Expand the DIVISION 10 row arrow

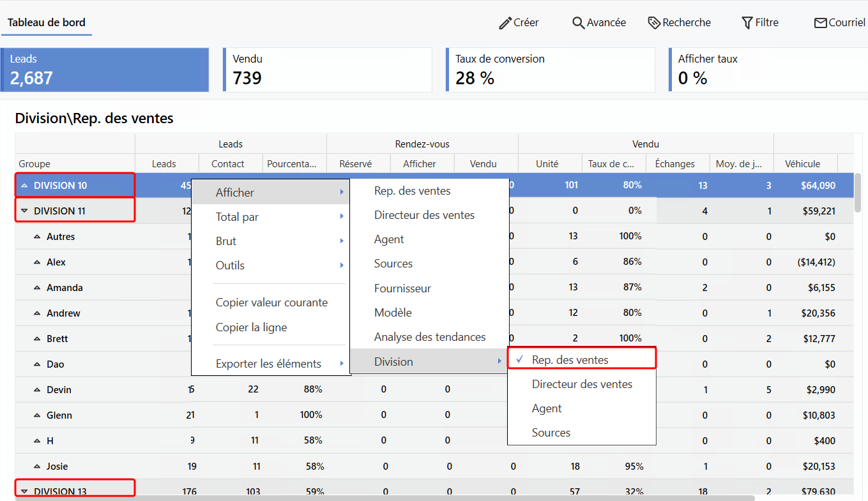coord(25,186)
